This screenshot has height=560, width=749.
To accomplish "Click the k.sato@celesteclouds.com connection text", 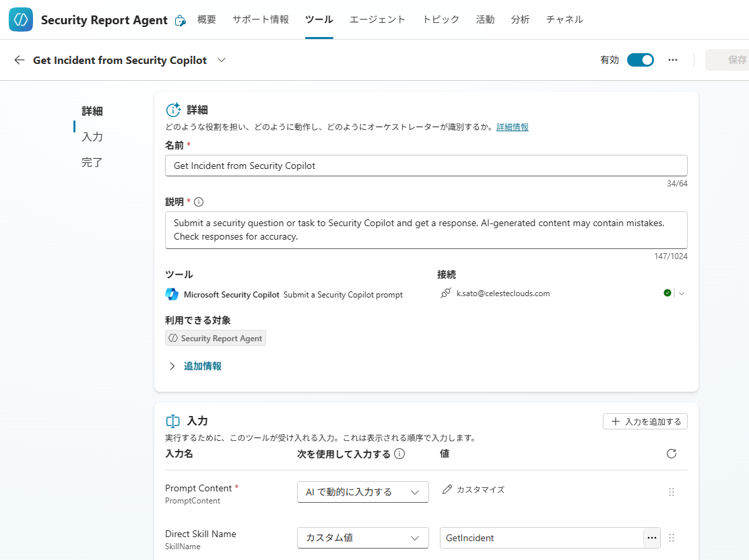I will [503, 293].
